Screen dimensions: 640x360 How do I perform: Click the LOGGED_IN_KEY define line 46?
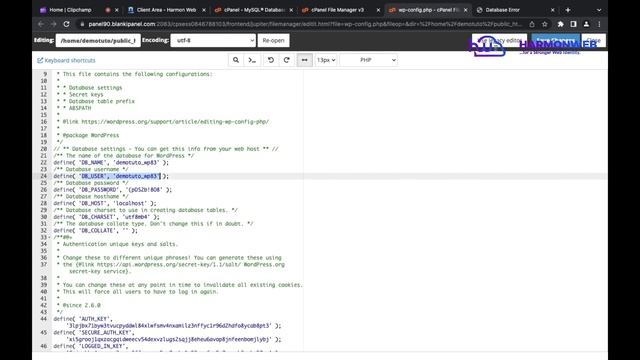click(x=91, y=346)
